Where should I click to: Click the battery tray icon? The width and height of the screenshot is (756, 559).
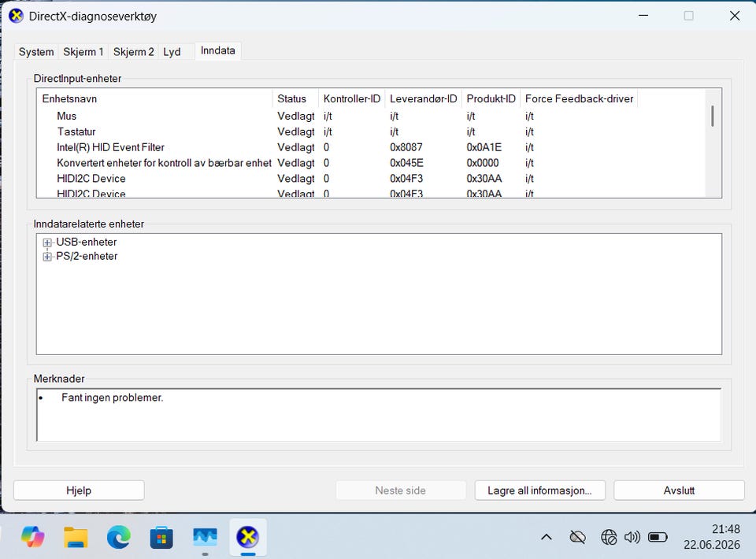(x=658, y=537)
